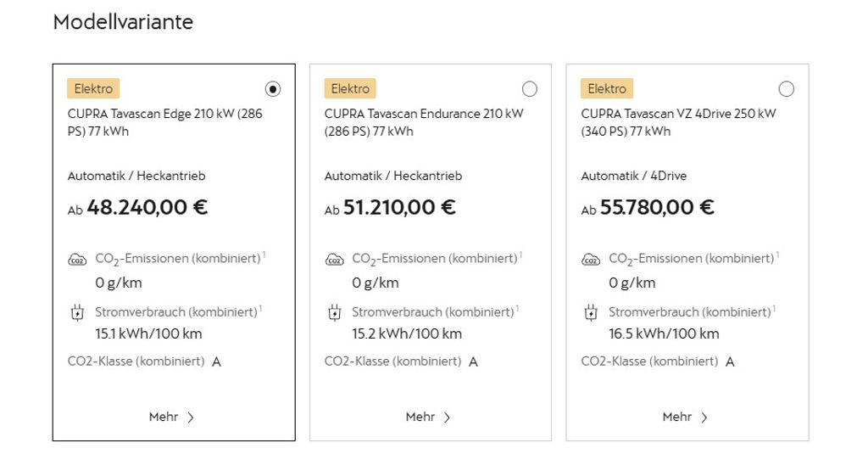Click the CO2 cloud icon on the Tavascan VZ 4Drive card
This screenshot has height=465, width=868.
pos(591,260)
